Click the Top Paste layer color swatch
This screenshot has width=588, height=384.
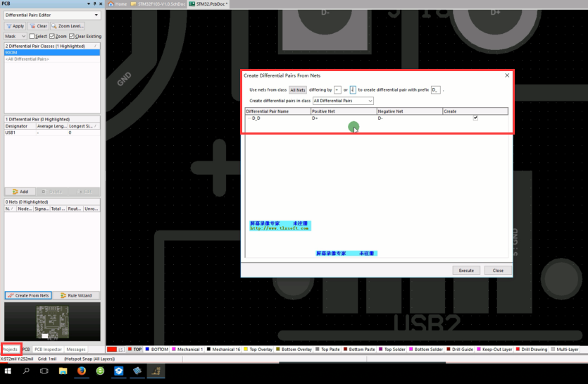click(x=318, y=349)
